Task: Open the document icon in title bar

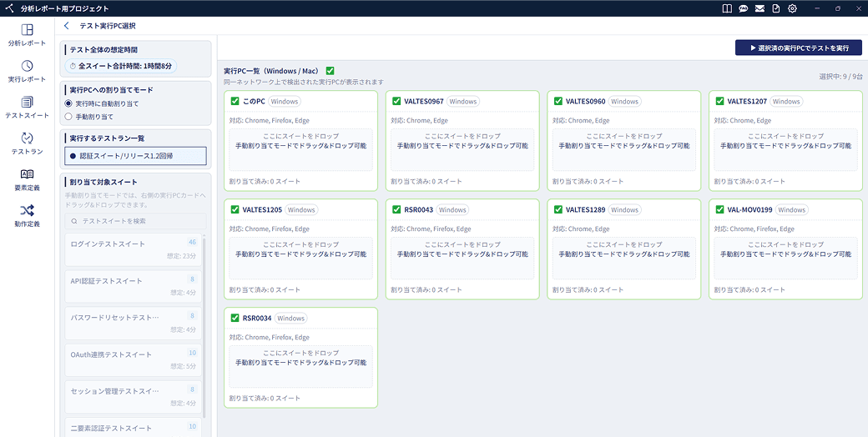Action: (776, 8)
